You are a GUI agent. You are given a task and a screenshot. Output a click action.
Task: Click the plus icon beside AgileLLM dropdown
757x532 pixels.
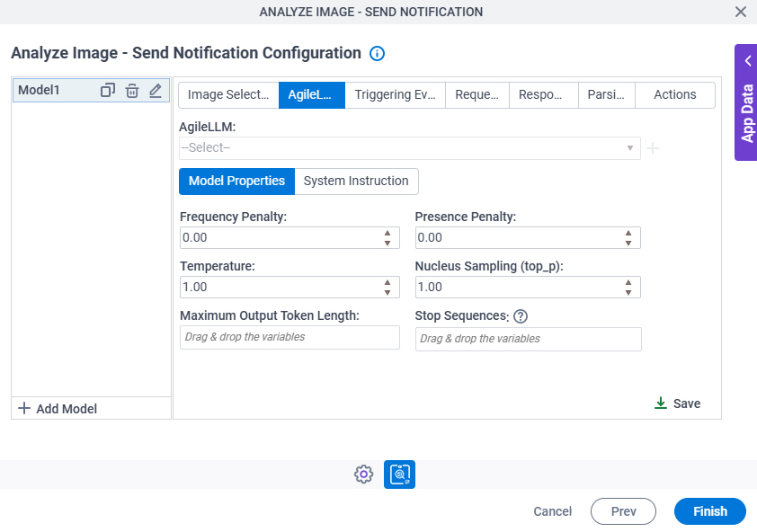[653, 148]
